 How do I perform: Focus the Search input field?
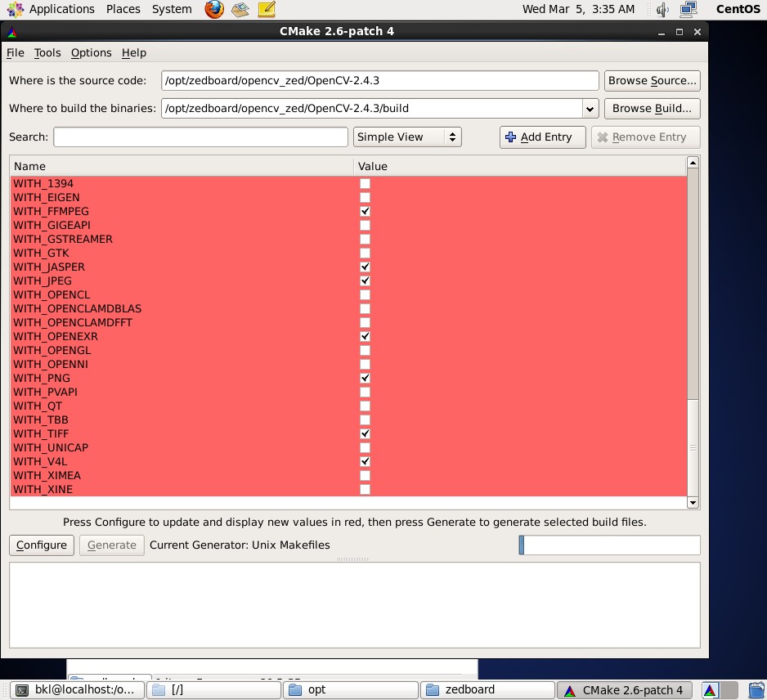tap(200, 137)
